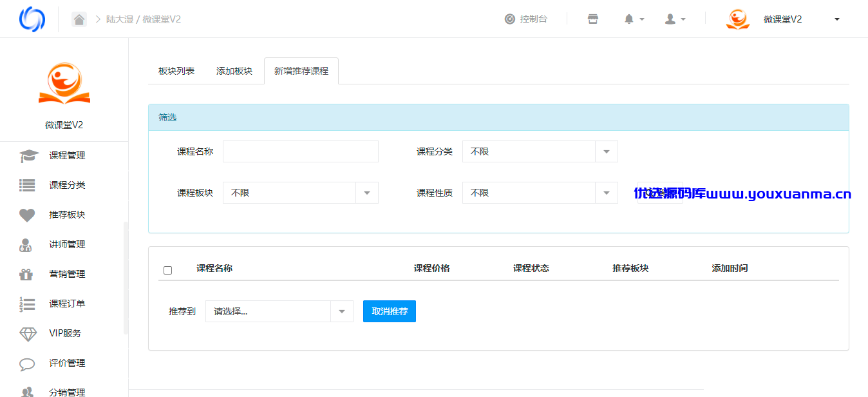Screen dimensions: 868x397
Task: Click the 课程性质 不限 select box
Action: point(540,193)
